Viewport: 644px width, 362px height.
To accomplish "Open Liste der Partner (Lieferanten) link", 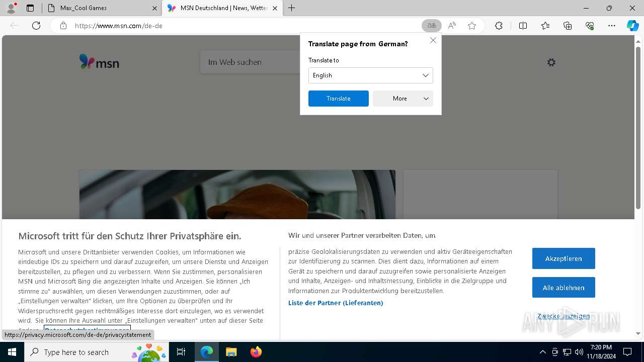I will coord(336,303).
